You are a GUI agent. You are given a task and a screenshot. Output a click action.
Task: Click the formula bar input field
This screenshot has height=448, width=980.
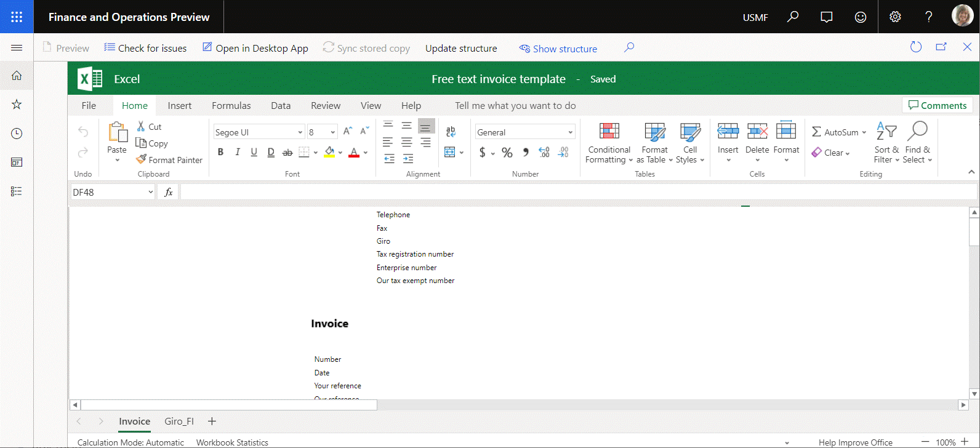(x=577, y=193)
